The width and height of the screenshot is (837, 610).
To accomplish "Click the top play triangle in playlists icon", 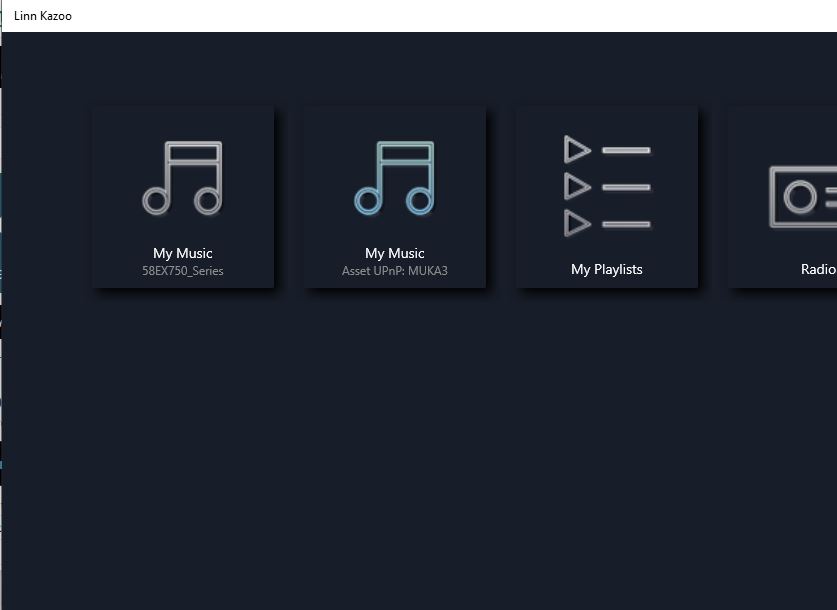I will 577,150.
